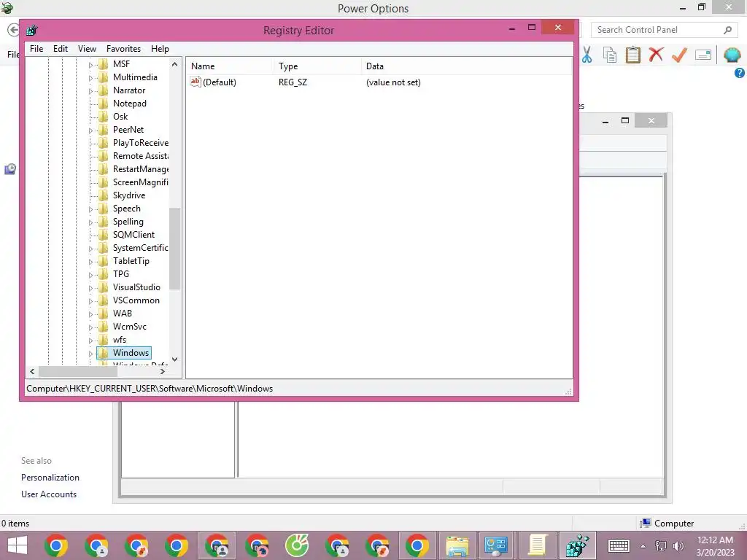This screenshot has width=747, height=560.
Task: Click the globe icon in the Power Options toolbar
Action: (732, 55)
